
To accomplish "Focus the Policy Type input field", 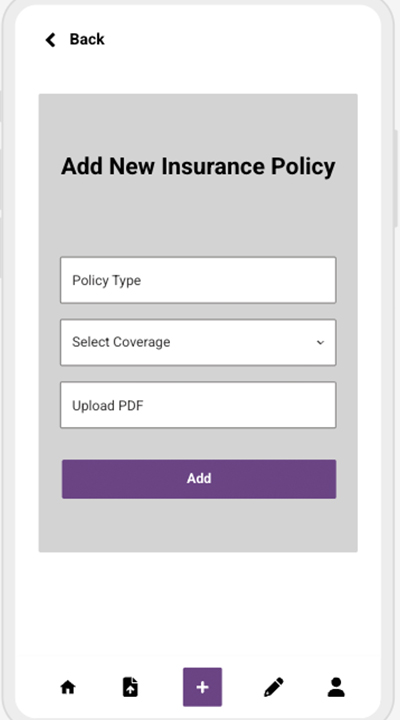I will pos(198,280).
